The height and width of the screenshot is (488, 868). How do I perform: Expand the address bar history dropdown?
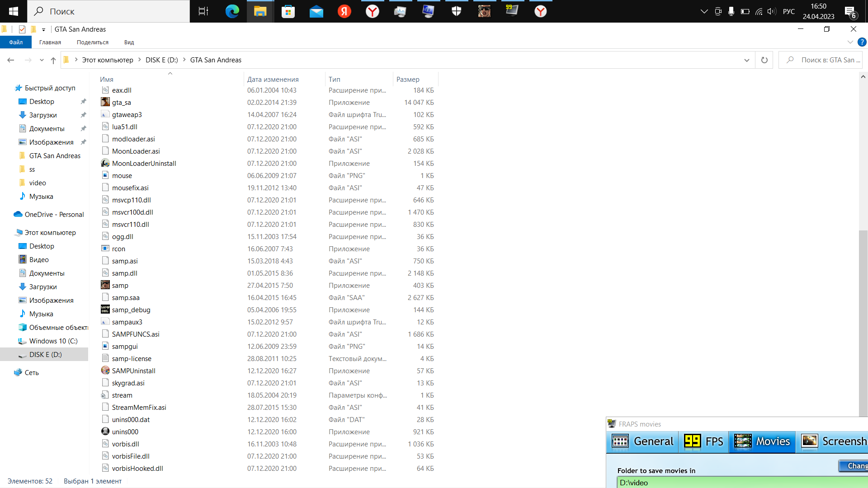tap(746, 60)
